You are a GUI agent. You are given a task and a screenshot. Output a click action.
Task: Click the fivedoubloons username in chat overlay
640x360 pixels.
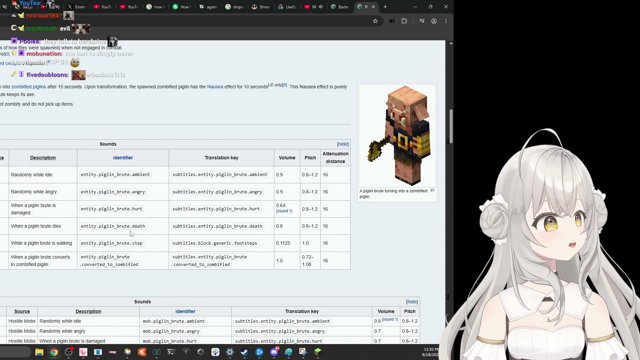[x=47, y=75]
